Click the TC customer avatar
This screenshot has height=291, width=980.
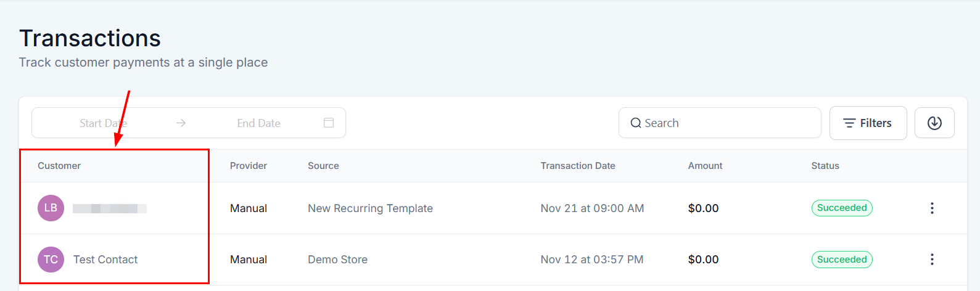(51, 260)
